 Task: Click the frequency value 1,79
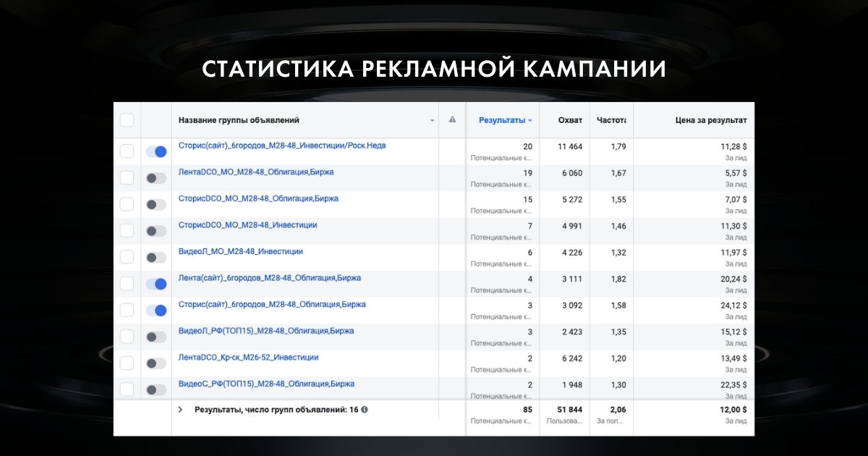[x=618, y=146]
